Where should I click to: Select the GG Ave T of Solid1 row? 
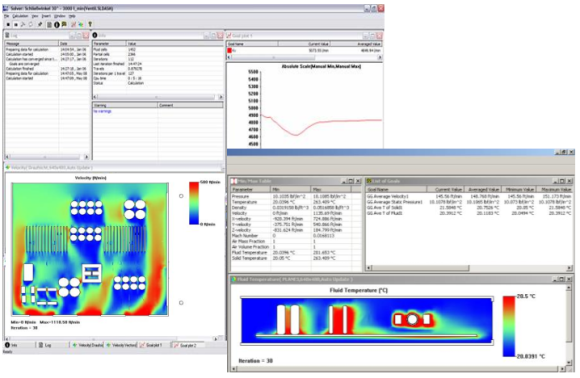pyautogui.click(x=469, y=207)
